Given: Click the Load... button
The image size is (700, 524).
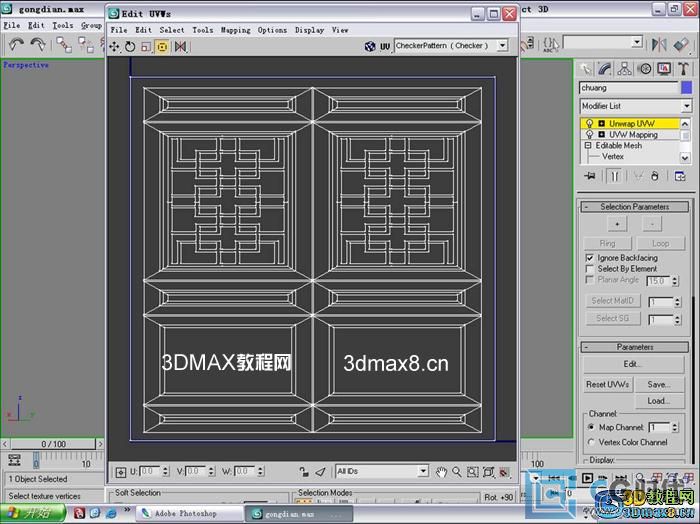Looking at the screenshot, I should (x=659, y=401).
